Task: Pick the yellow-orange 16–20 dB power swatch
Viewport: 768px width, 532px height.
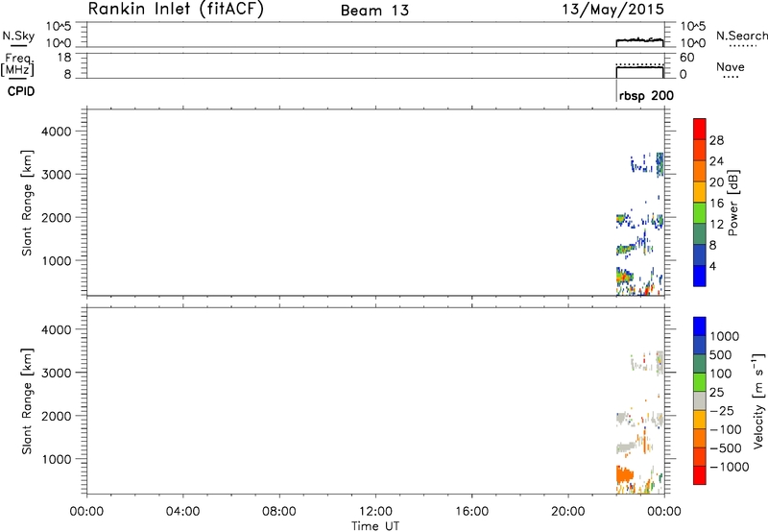Action: [x=700, y=192]
